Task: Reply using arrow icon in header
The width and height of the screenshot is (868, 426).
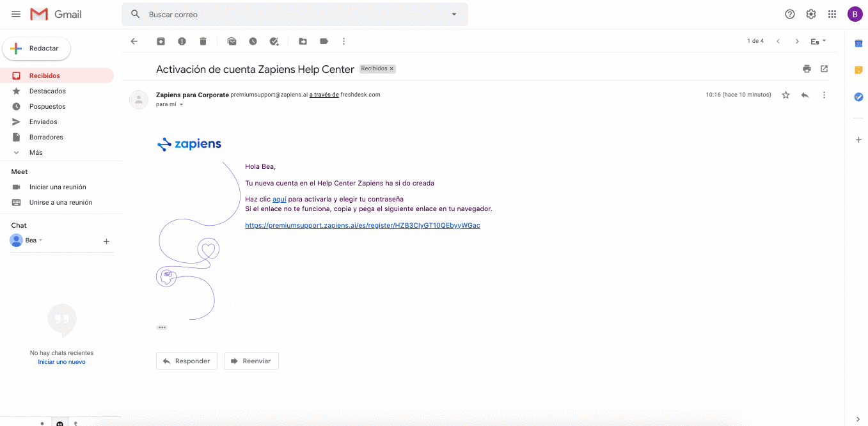Action: 805,95
